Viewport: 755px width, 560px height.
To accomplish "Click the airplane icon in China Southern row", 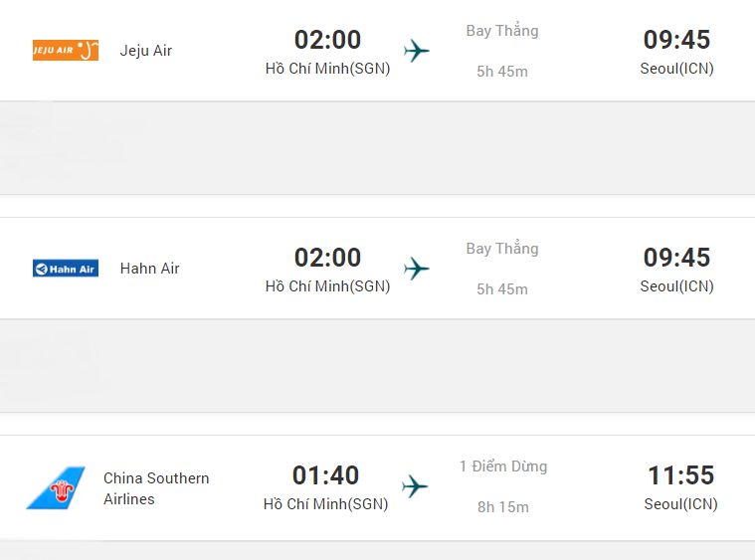I will click(415, 486).
